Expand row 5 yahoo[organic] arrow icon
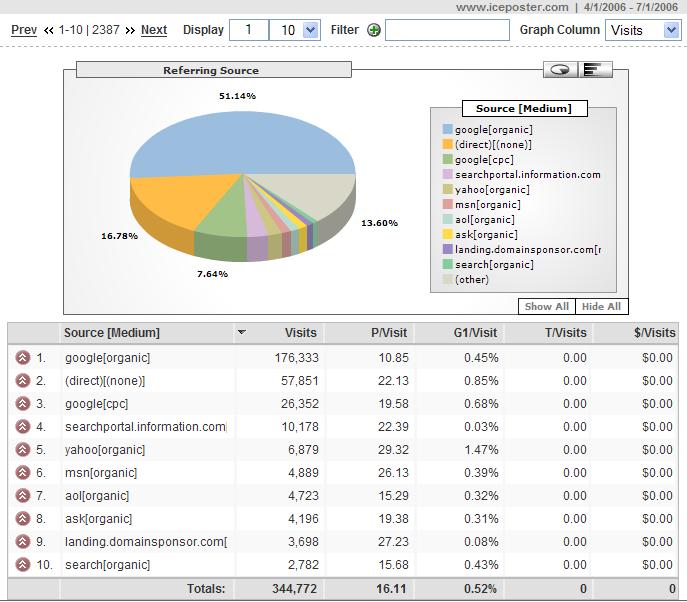 click(x=23, y=450)
